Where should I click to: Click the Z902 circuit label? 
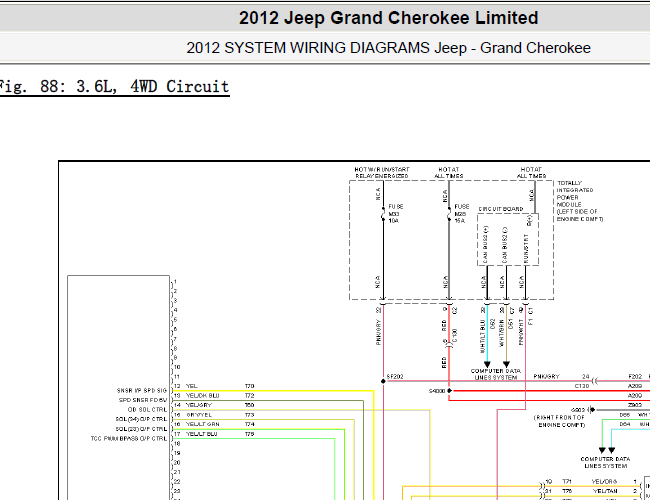635,405
